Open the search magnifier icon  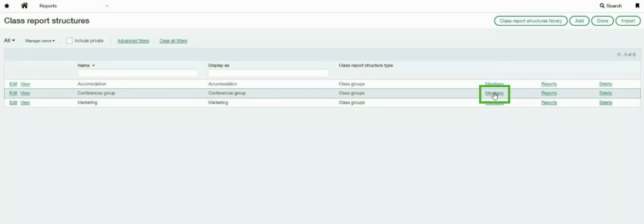(602, 6)
